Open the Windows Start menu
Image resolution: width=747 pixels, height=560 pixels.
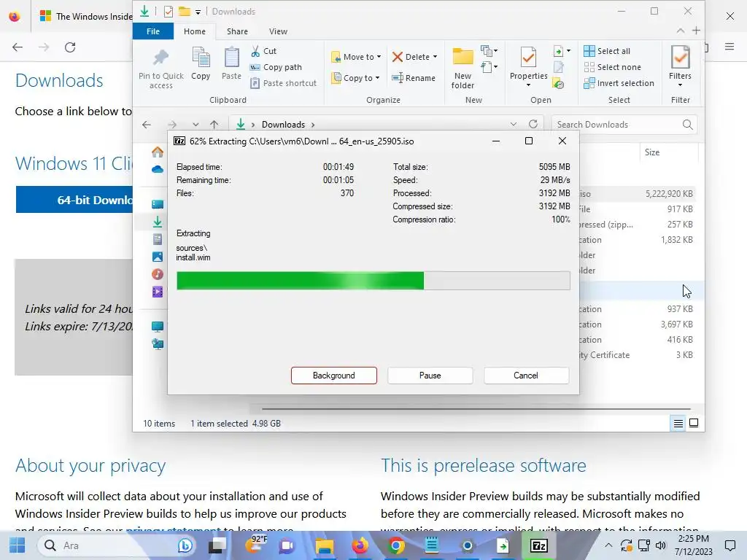[18, 545]
